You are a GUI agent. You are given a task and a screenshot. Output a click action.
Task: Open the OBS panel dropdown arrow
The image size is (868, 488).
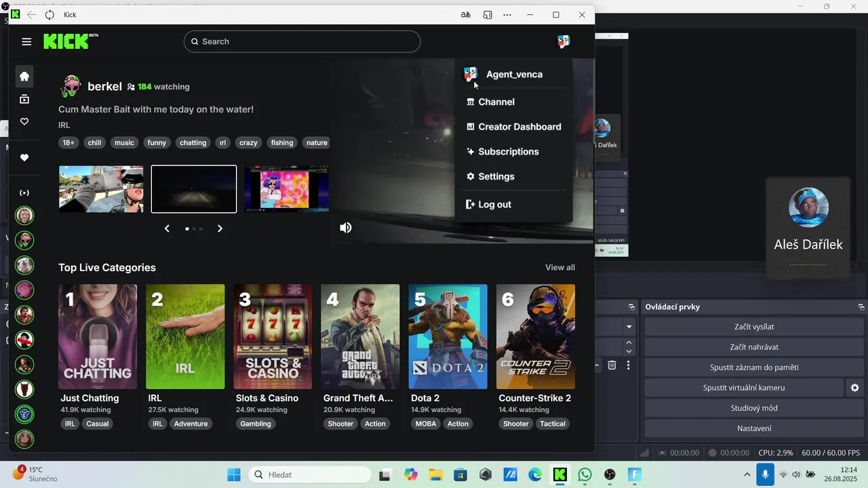[x=629, y=327]
